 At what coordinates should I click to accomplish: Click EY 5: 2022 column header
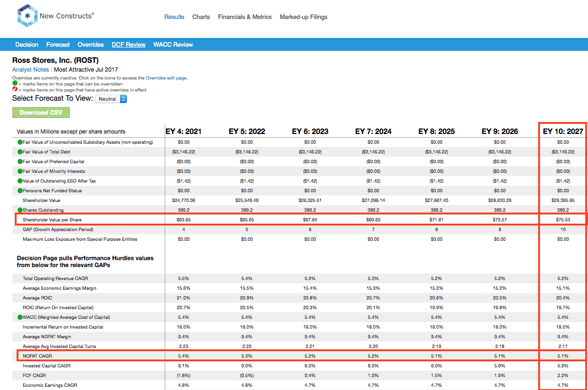[247, 131]
